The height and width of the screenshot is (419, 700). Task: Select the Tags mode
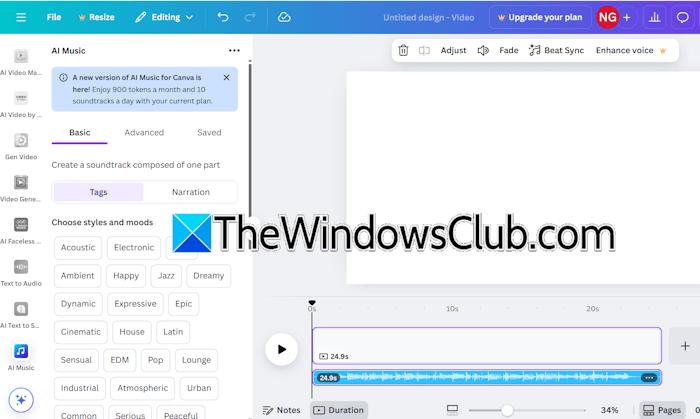(98, 192)
